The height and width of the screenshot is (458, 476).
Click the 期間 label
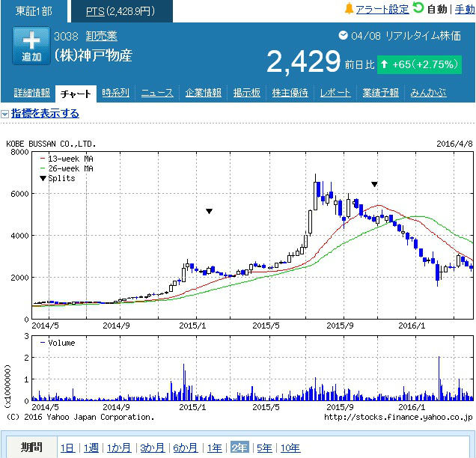[31, 448]
